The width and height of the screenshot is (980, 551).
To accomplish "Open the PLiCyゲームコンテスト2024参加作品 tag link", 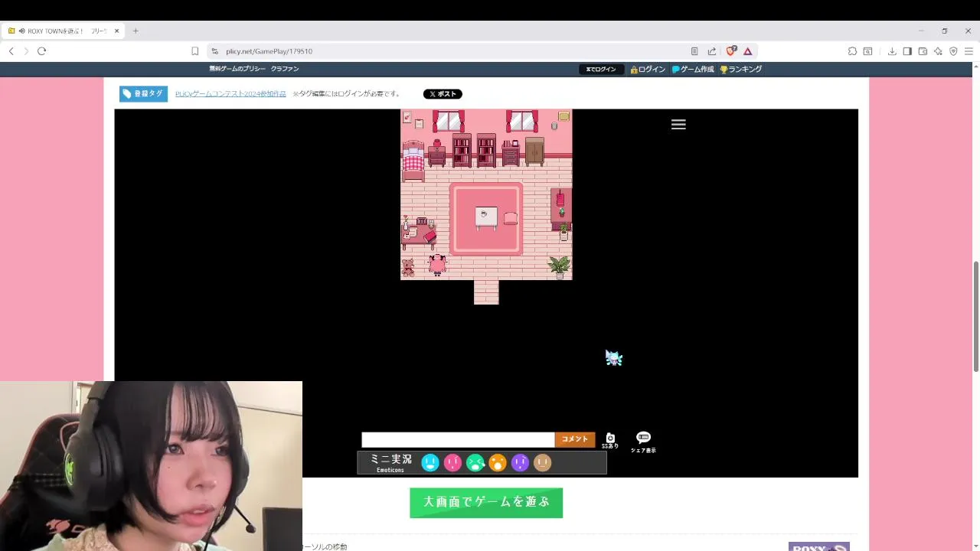I will (x=230, y=94).
